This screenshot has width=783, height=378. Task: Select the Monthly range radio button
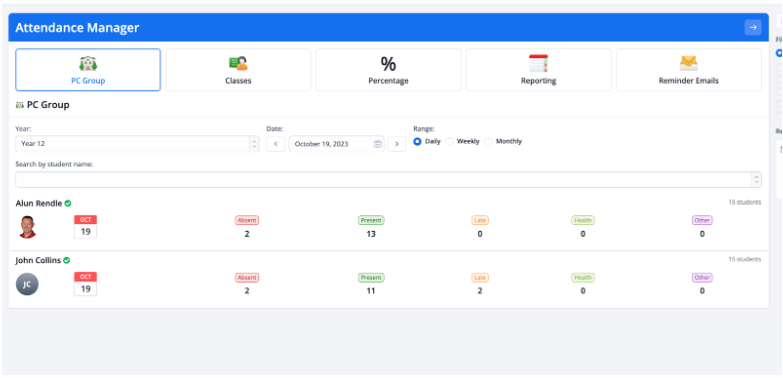488,141
